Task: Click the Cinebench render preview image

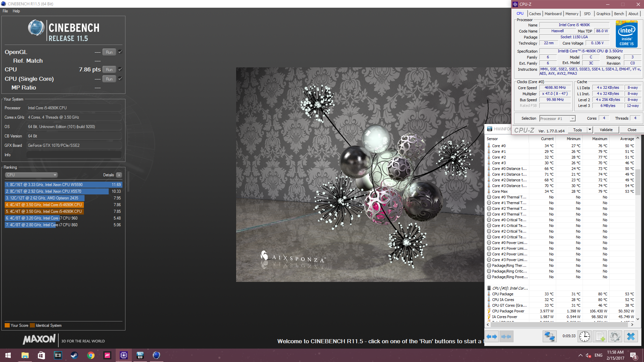Action: (x=360, y=175)
